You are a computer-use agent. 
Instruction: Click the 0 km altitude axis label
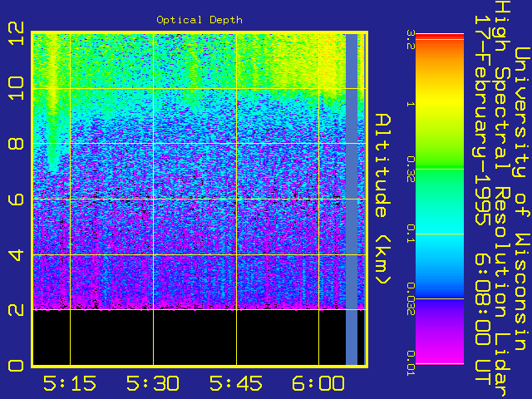[x=16, y=366]
